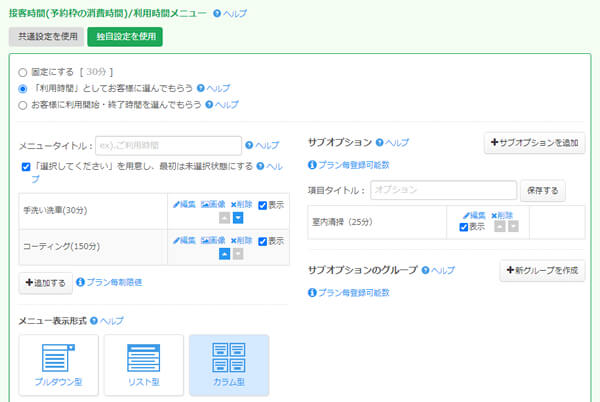Click edit (編集) pencil for 室内清掃 suboption

coord(472,215)
